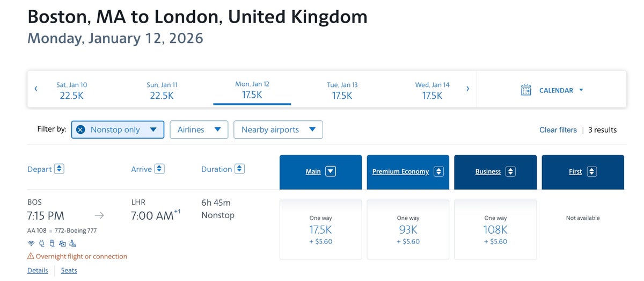Screen dimensions: 644x281
Task: Click the in-flight entertainment icon
Action: coord(62,243)
